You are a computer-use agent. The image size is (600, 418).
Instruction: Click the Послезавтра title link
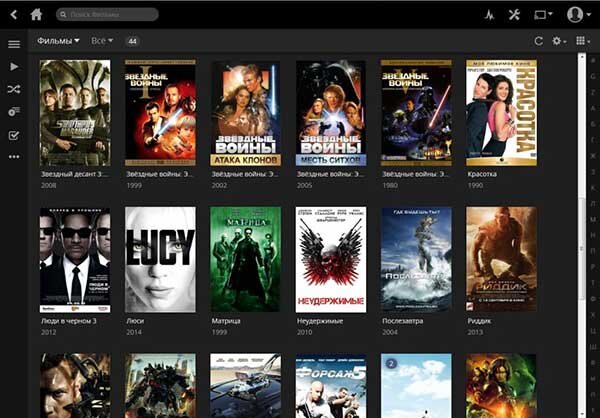point(403,321)
